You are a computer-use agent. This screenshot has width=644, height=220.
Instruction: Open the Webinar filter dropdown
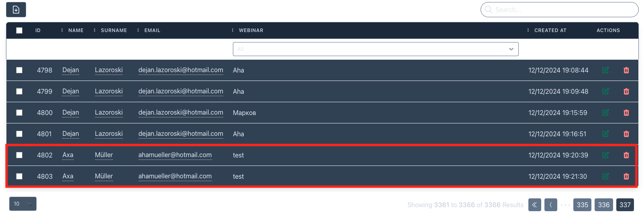[375, 49]
